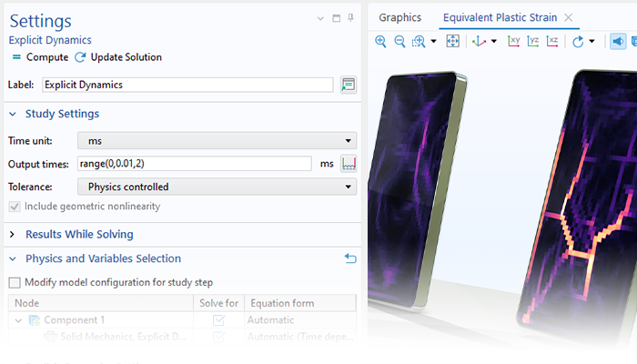The image size is (637, 364).
Task: Toggle Solve for checkbox of Component 1
Action: [x=218, y=320]
